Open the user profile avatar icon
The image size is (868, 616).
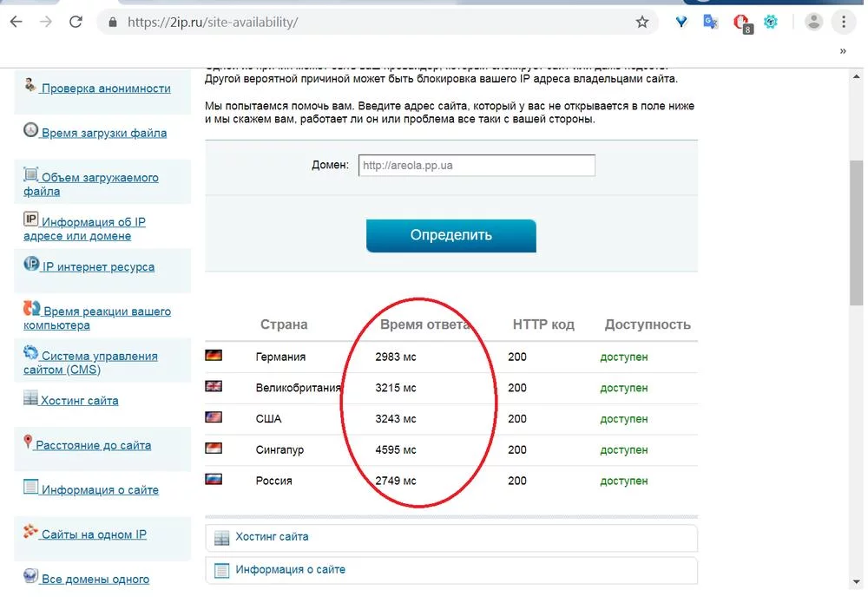point(813,23)
